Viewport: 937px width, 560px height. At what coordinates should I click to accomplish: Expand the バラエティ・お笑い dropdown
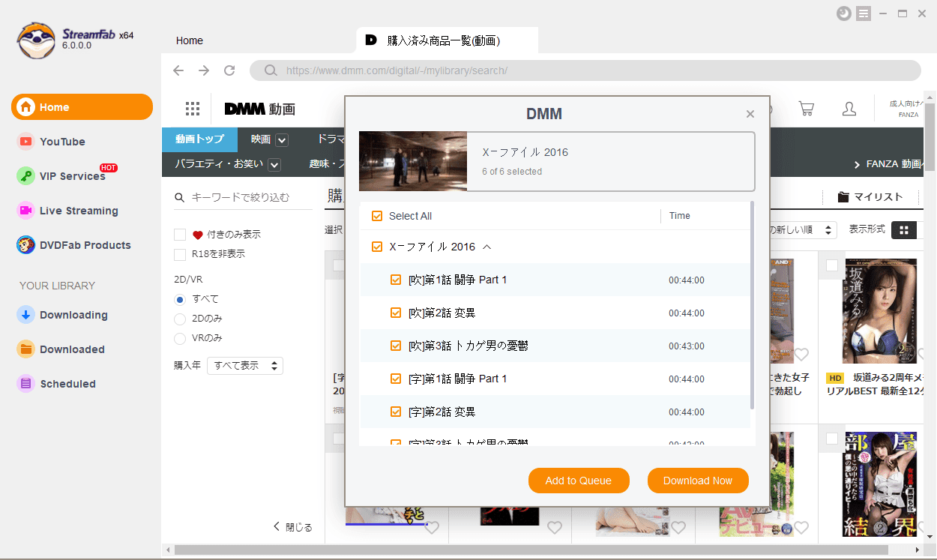(274, 164)
